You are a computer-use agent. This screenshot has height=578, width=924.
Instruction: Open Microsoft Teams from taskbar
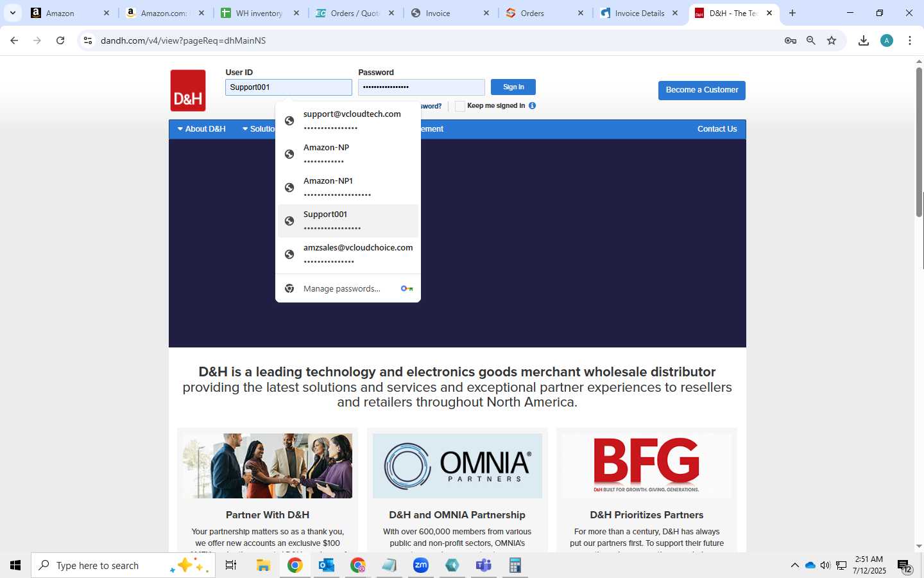484,565
